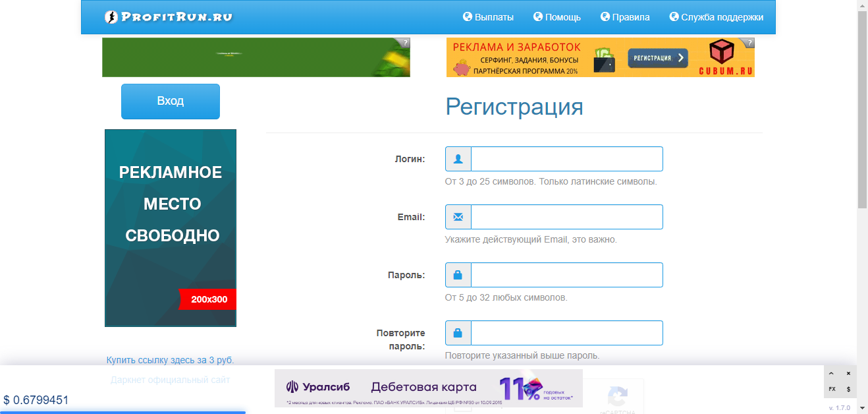Focus the Повторите пароль input field
Image resolution: width=868 pixels, height=414 pixels.
(x=567, y=333)
